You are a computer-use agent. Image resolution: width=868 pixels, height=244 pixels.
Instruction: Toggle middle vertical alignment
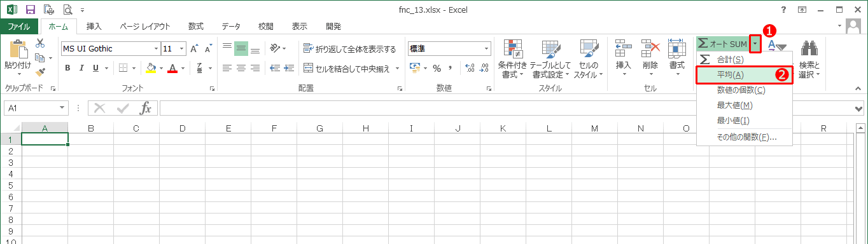point(241,49)
